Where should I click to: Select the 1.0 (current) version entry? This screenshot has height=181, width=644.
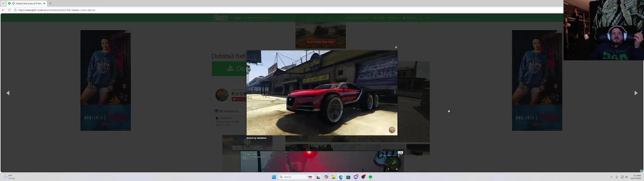click(x=224, y=118)
